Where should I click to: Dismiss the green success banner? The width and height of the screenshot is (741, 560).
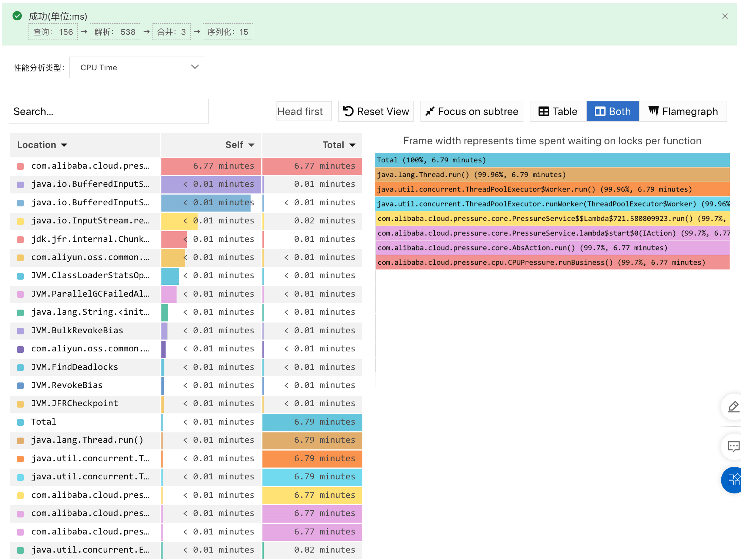tap(725, 16)
